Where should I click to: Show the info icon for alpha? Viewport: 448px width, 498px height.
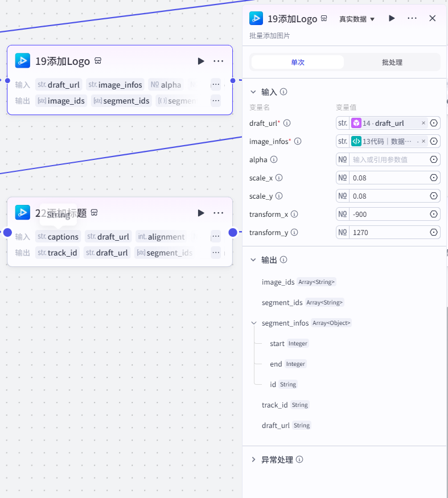[274, 159]
